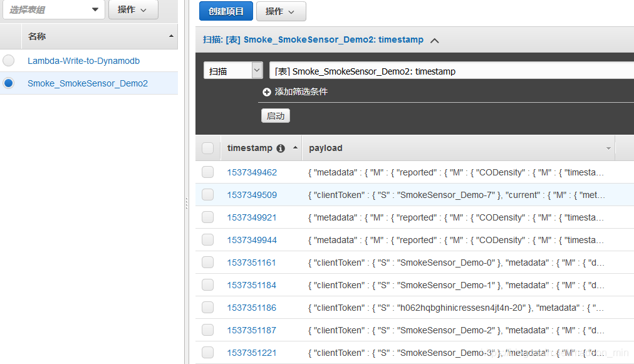Click payload text in row 1537349921
The width and height of the screenshot is (634, 364).
456,217
